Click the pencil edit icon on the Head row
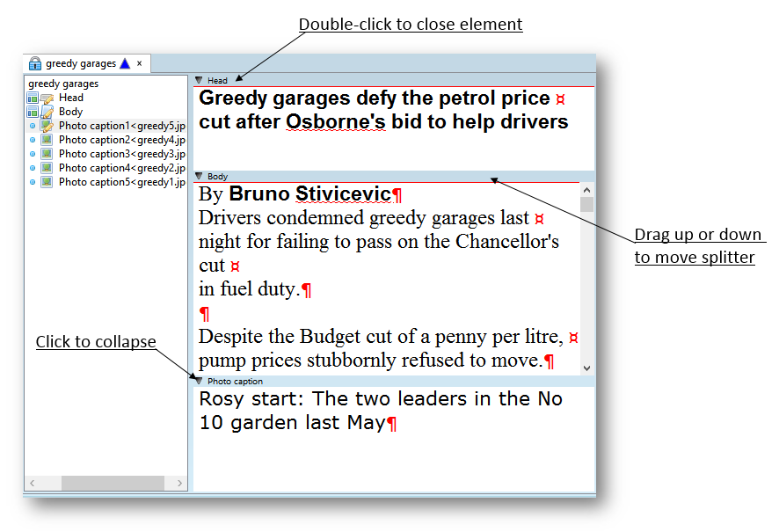 point(47,98)
